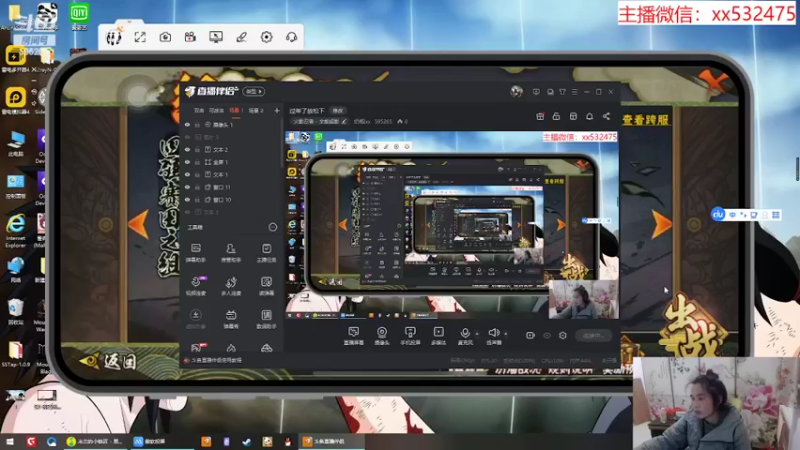Select 全屏 1 source row
The height and width of the screenshot is (450, 800).
232,162
